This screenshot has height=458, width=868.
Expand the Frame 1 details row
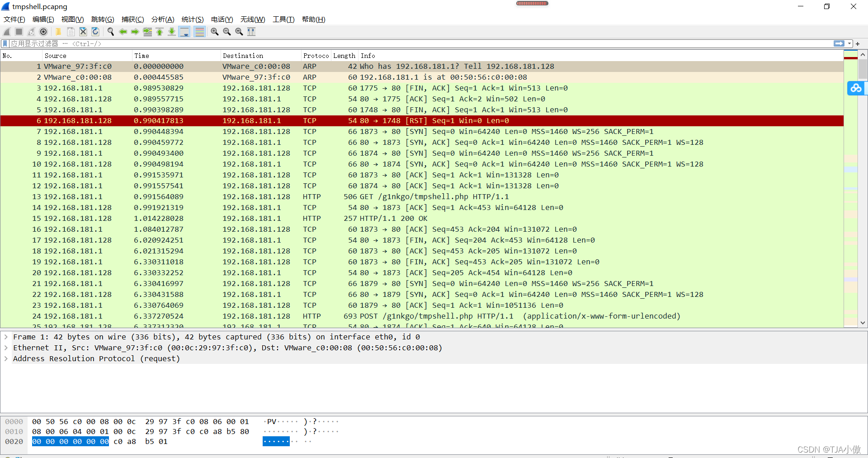pyautogui.click(x=6, y=337)
